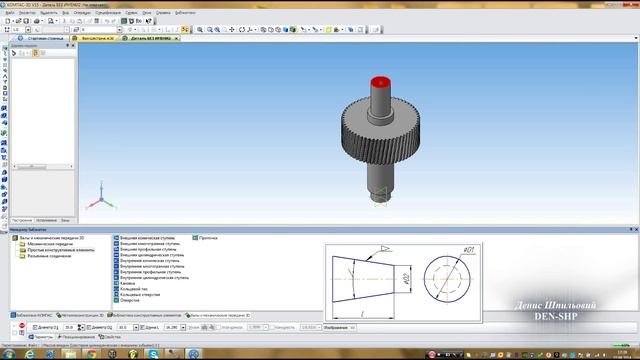
Task: Select icon of Внешняя коническая ступень
Action: [x=116, y=238]
